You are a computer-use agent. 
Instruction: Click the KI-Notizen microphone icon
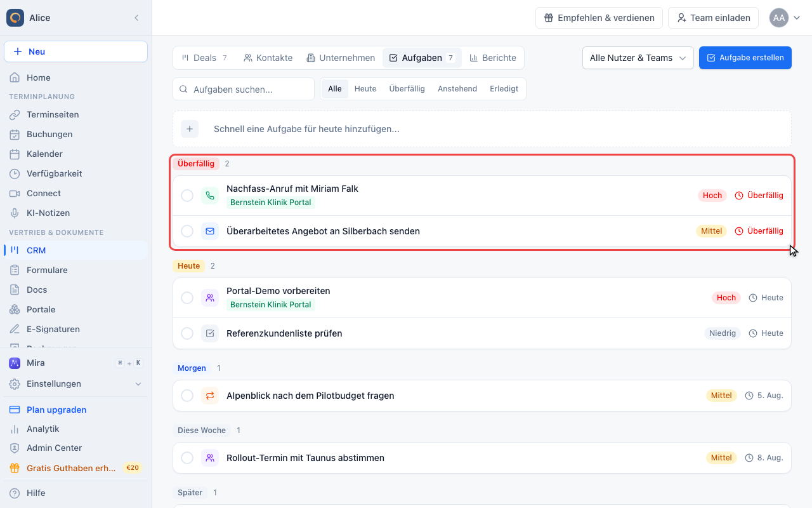[15, 213]
